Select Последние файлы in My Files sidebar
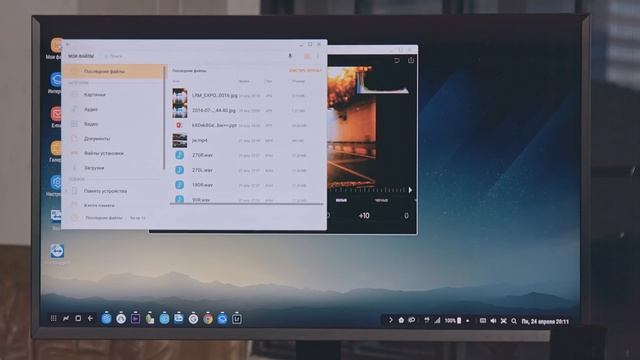 (x=113, y=71)
